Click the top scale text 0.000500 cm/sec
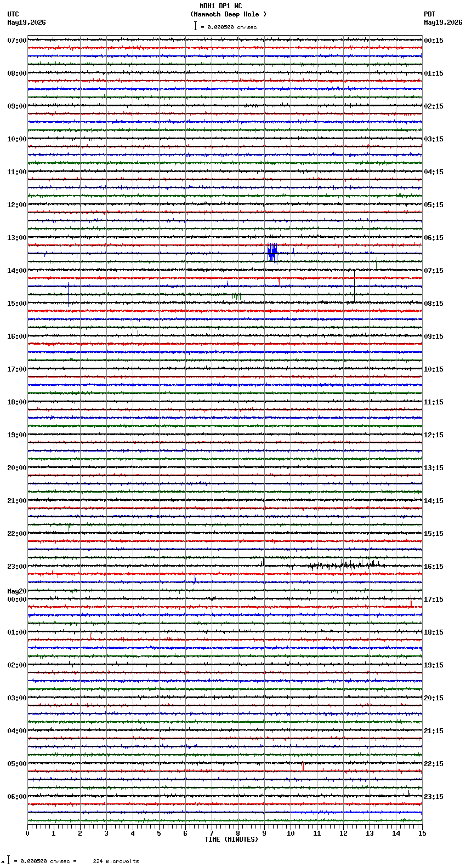 pyautogui.click(x=232, y=27)
